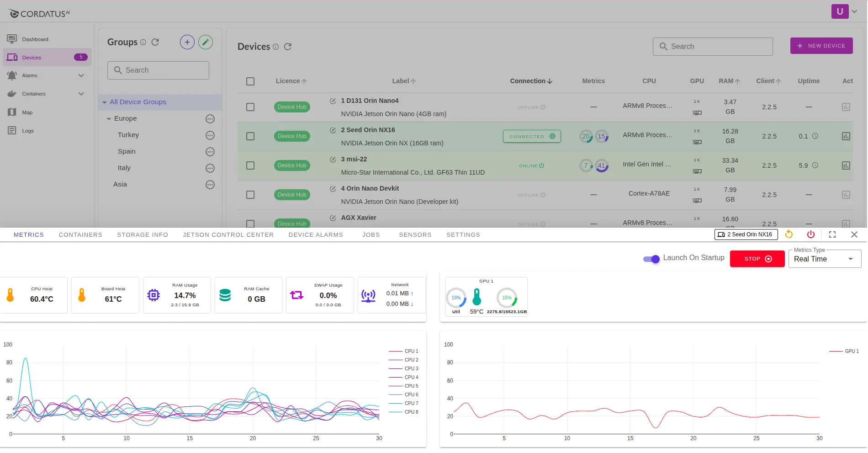Collapse the Europe group tree
The height and width of the screenshot is (453, 868).
tap(109, 119)
